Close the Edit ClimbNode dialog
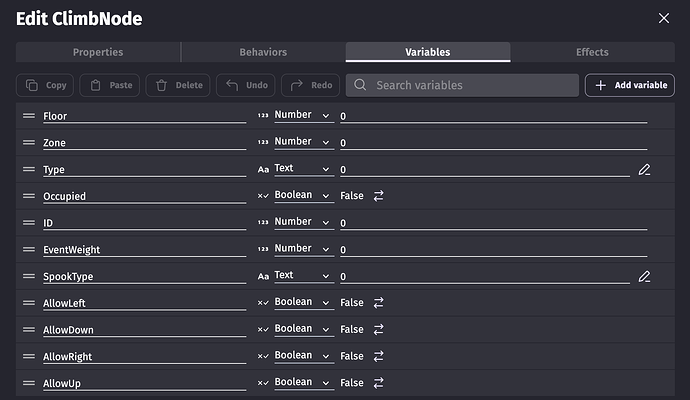 664,18
